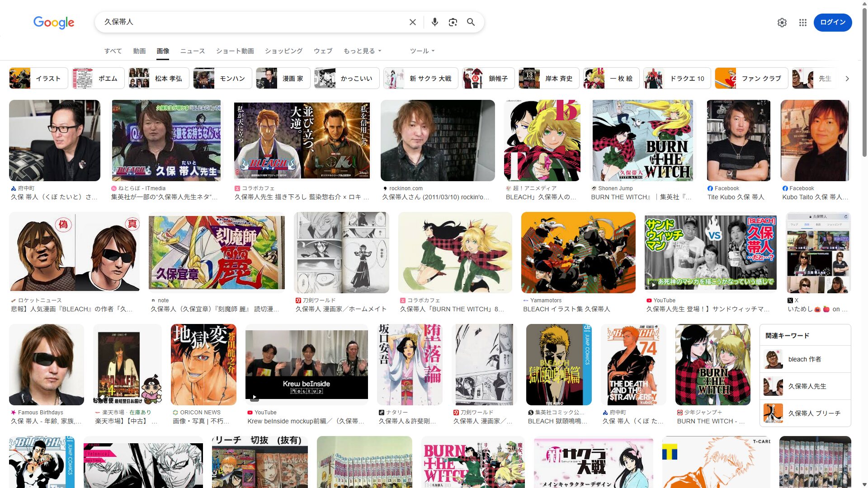This screenshot has width=868, height=488.
Task: Switch to the ニュース tab
Action: [193, 51]
